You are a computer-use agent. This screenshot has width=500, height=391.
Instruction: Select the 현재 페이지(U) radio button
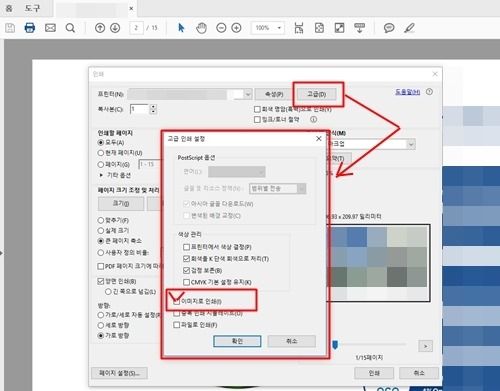click(101, 153)
